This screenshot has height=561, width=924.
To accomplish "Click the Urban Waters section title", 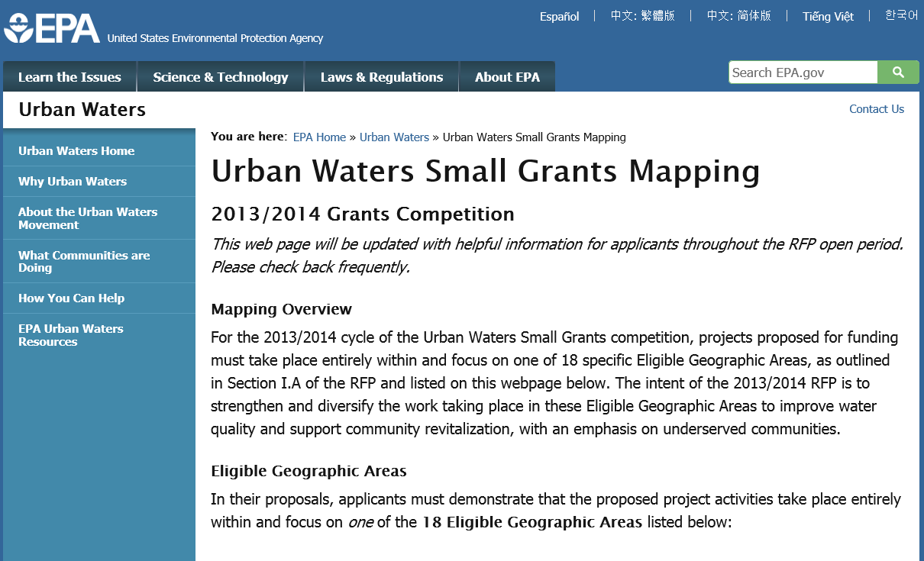I will click(x=82, y=110).
